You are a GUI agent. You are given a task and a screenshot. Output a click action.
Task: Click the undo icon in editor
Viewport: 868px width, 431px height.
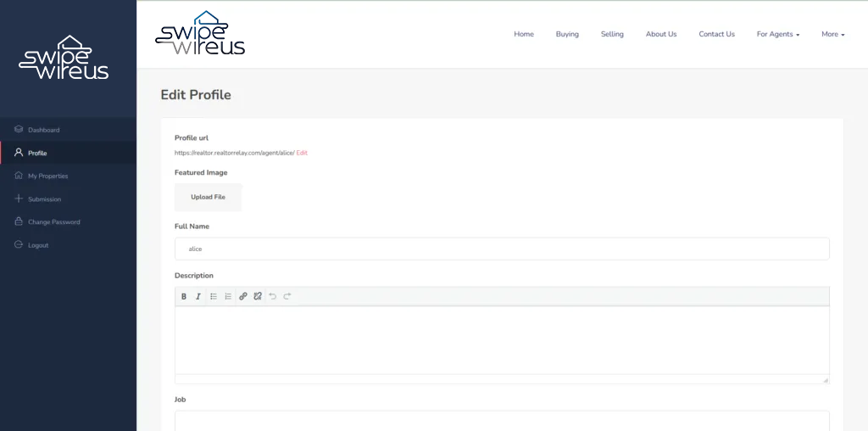[272, 296]
